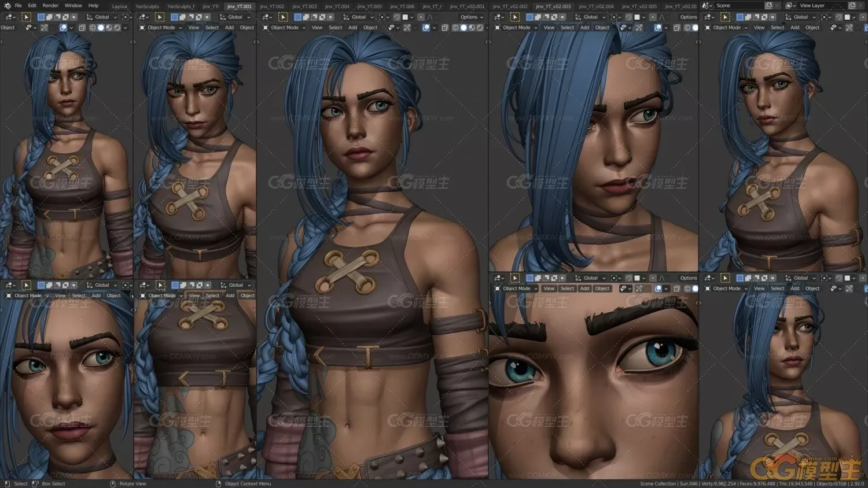Open the Add menu in bottom-right viewport
This screenshot has height=488, width=868.
click(x=795, y=289)
